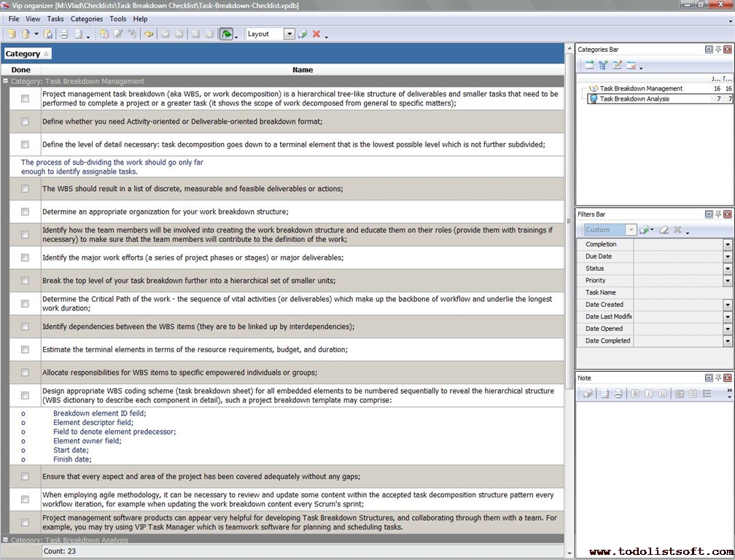This screenshot has height=560, width=735.
Task: Mark 'Allocate responsibilities for WBS items' as done
Action: [x=25, y=373]
